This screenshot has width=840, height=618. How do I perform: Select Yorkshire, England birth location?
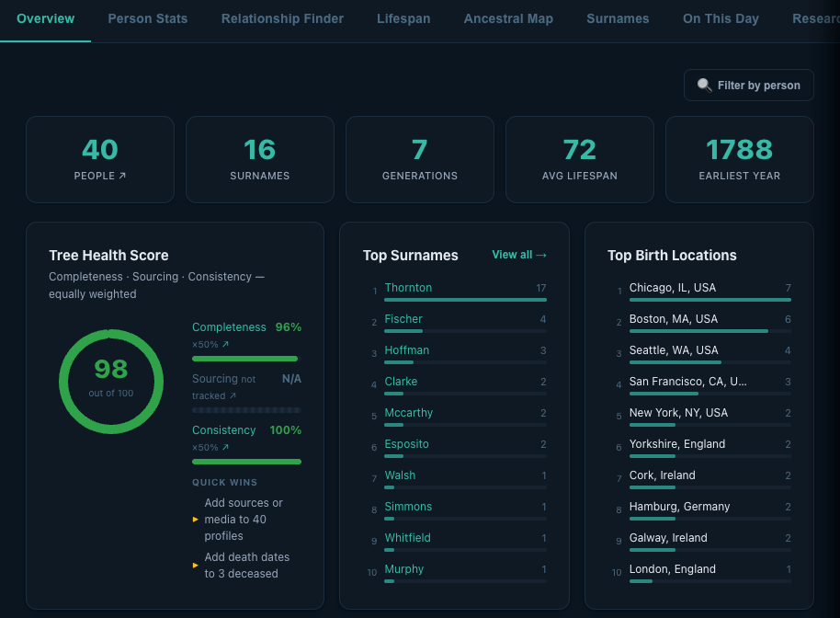677,444
